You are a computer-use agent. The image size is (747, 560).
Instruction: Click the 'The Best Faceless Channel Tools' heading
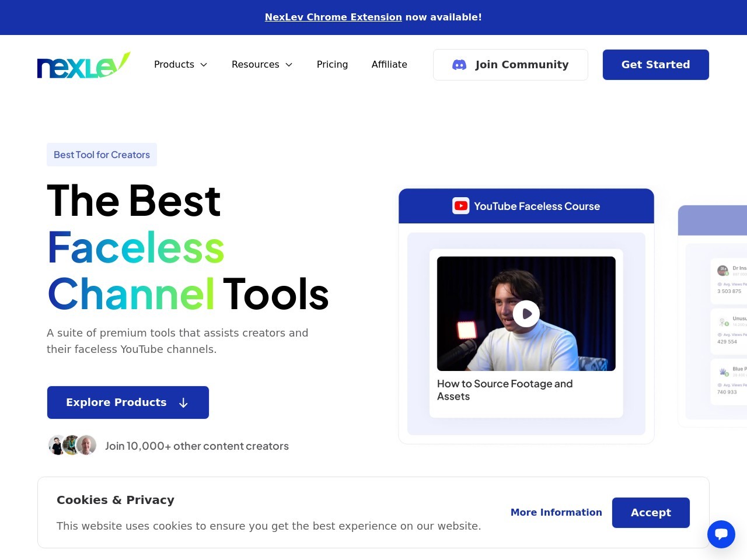(x=188, y=247)
